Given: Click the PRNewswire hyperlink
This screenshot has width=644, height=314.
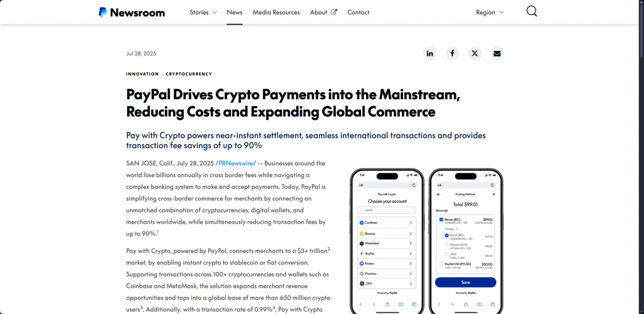Looking at the screenshot, I should [x=236, y=163].
